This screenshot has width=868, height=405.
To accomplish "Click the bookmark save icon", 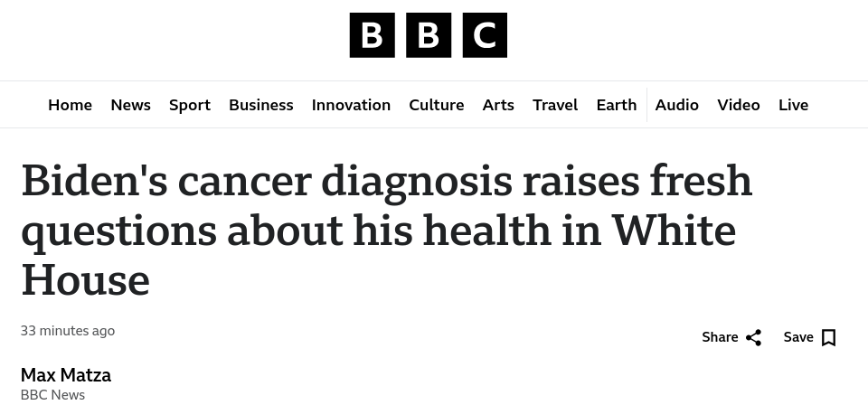I will pos(829,337).
